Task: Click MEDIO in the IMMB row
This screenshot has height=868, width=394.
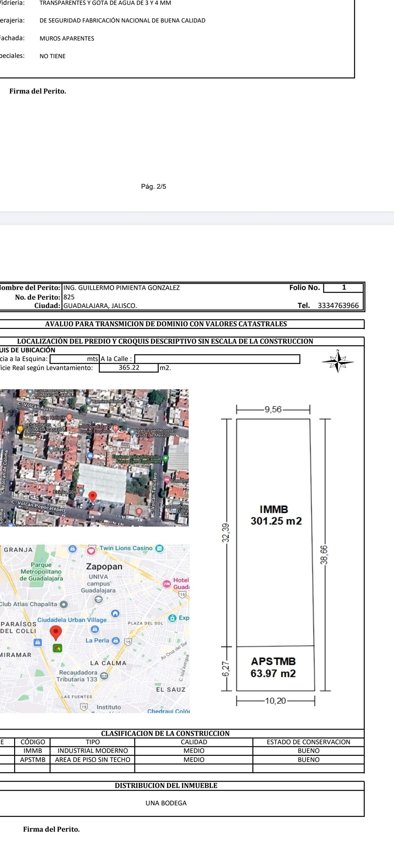Action: point(194,751)
